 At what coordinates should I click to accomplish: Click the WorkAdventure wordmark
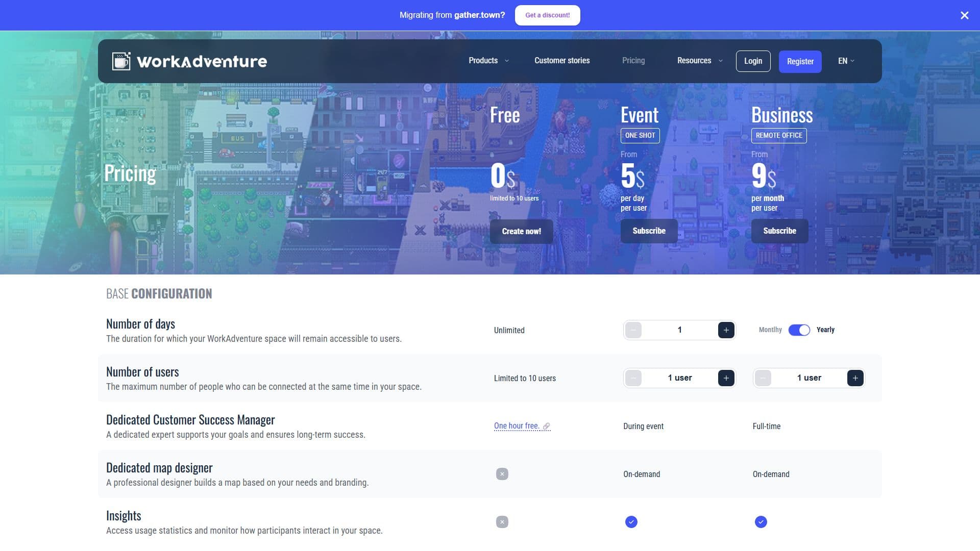202,62
